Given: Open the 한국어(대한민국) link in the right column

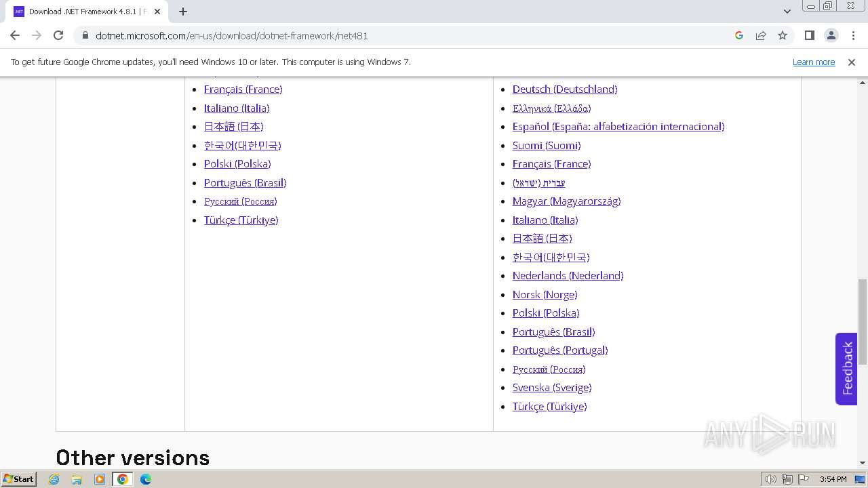Looking at the screenshot, I should point(551,257).
